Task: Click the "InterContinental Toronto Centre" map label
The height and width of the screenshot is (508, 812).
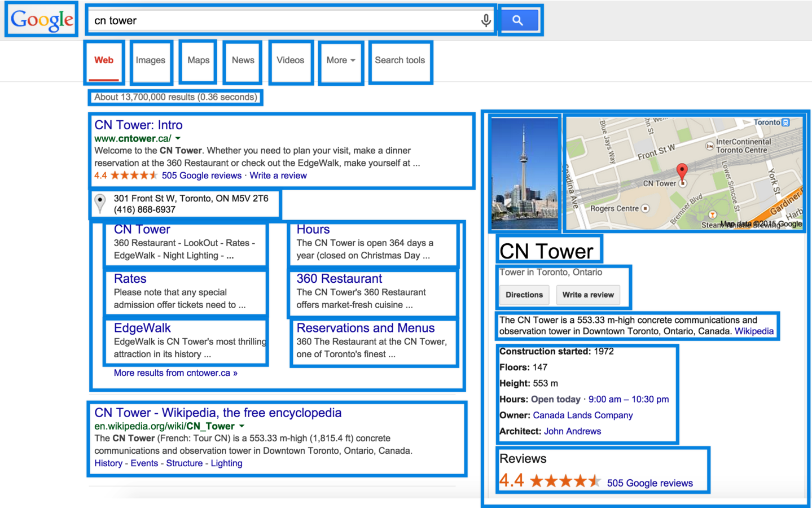Action: tap(743, 146)
